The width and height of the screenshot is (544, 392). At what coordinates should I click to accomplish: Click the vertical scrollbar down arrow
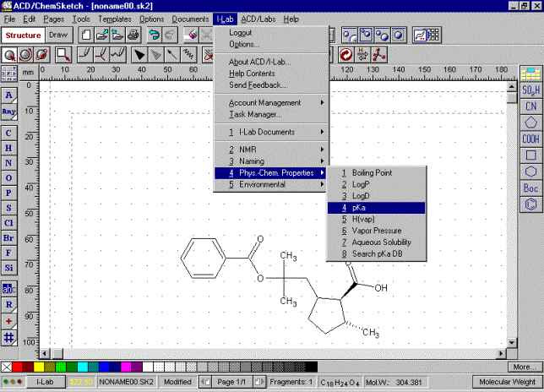point(512,342)
